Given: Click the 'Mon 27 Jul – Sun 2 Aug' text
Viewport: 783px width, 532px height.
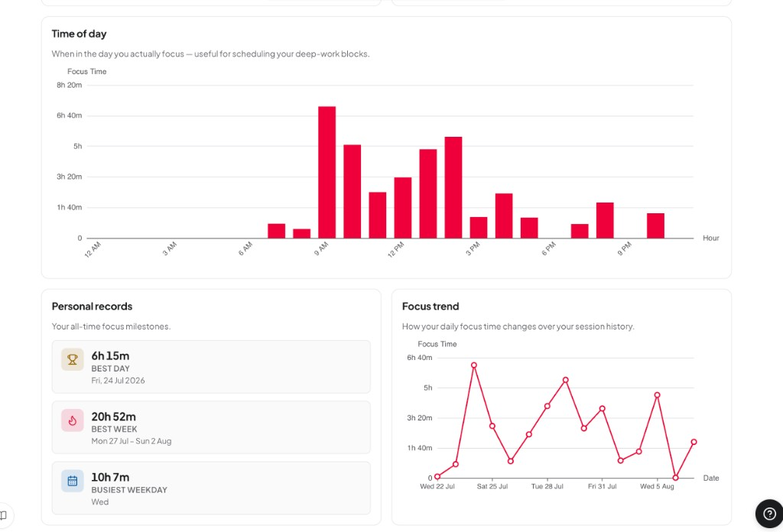Looking at the screenshot, I should pos(132,441).
